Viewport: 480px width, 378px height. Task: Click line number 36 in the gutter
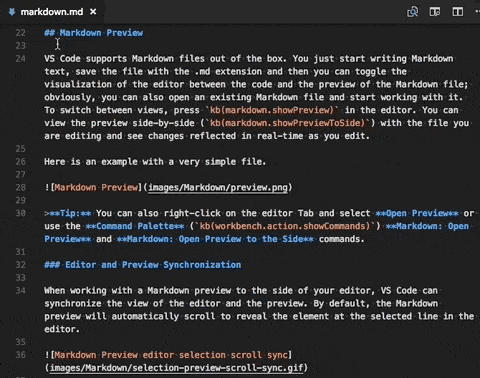click(x=20, y=355)
